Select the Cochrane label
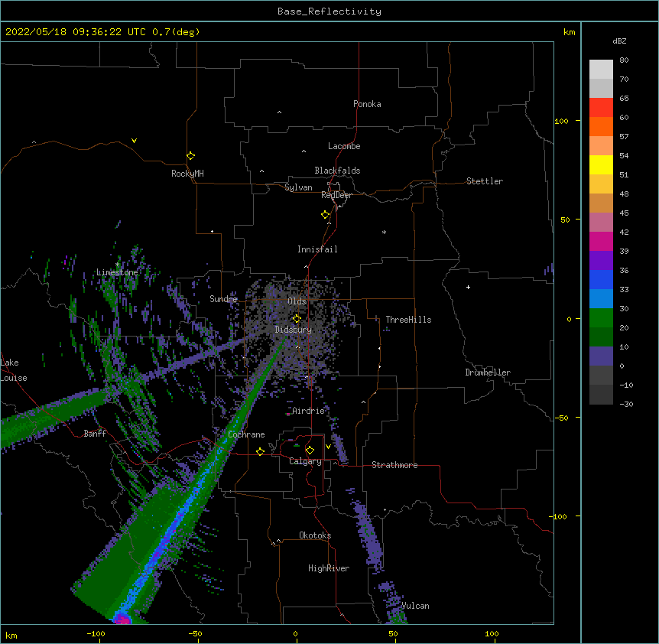This screenshot has height=644, width=659. [246, 434]
